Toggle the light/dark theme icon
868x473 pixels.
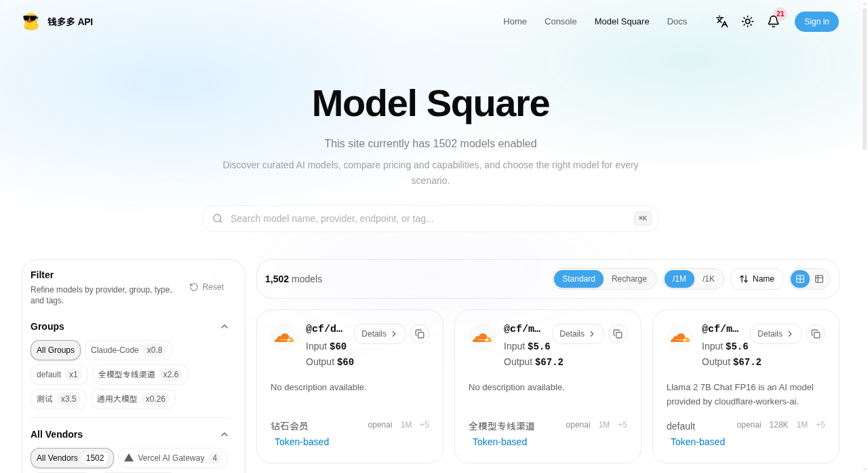click(x=747, y=22)
